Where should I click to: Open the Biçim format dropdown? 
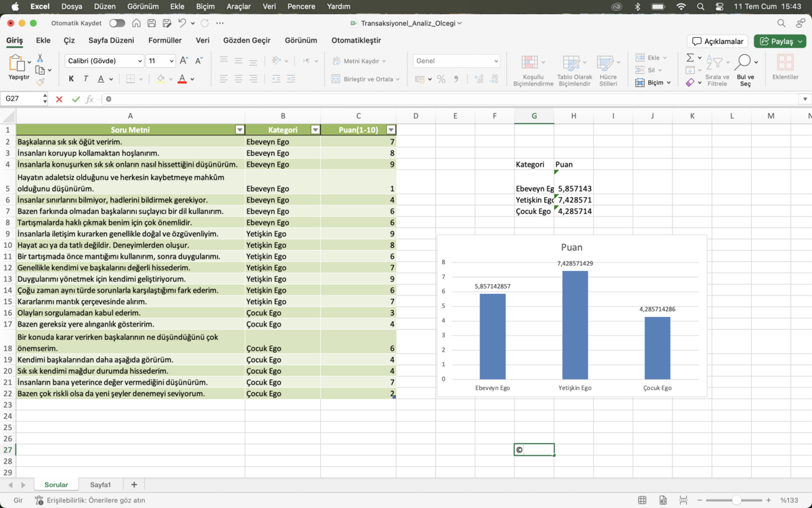[654, 83]
